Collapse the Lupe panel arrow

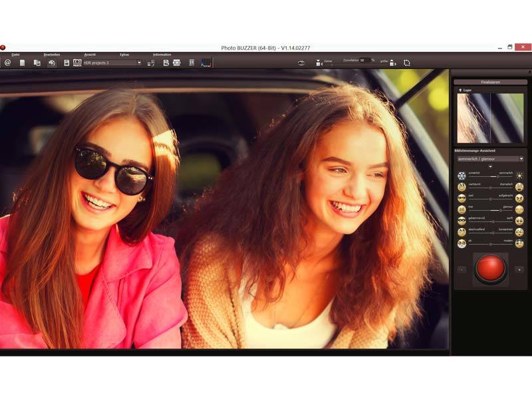pos(460,90)
